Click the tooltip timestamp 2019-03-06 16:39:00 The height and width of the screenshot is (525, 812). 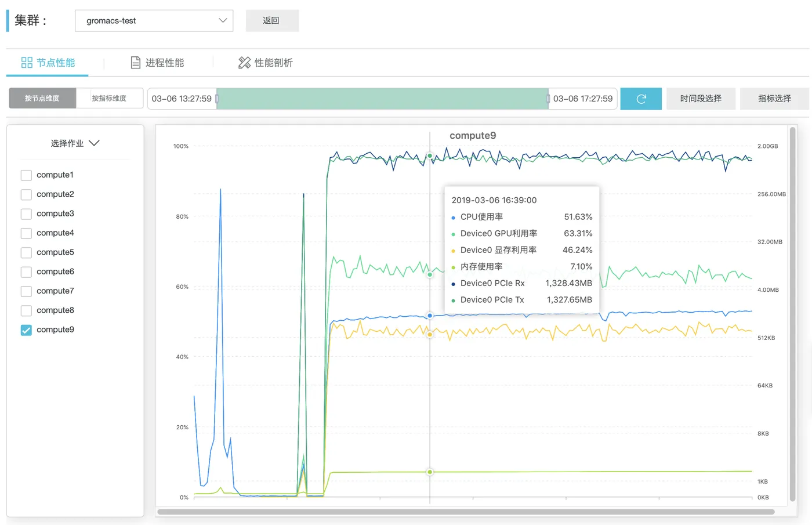(x=494, y=200)
